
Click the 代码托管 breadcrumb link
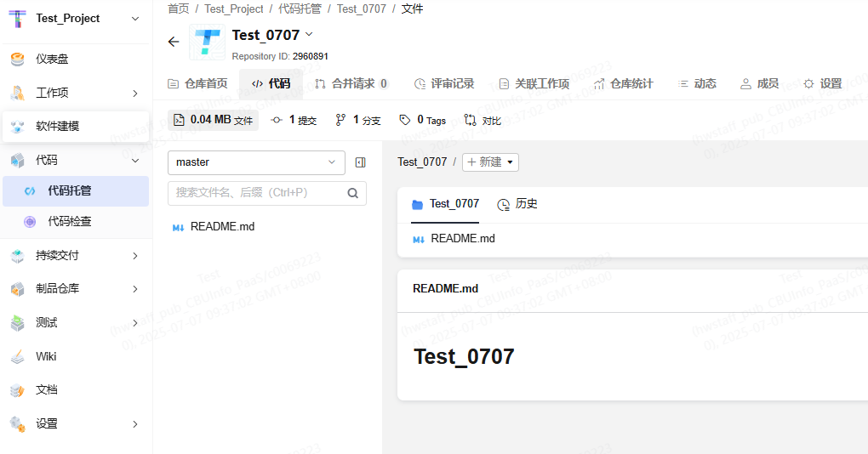pyautogui.click(x=300, y=9)
